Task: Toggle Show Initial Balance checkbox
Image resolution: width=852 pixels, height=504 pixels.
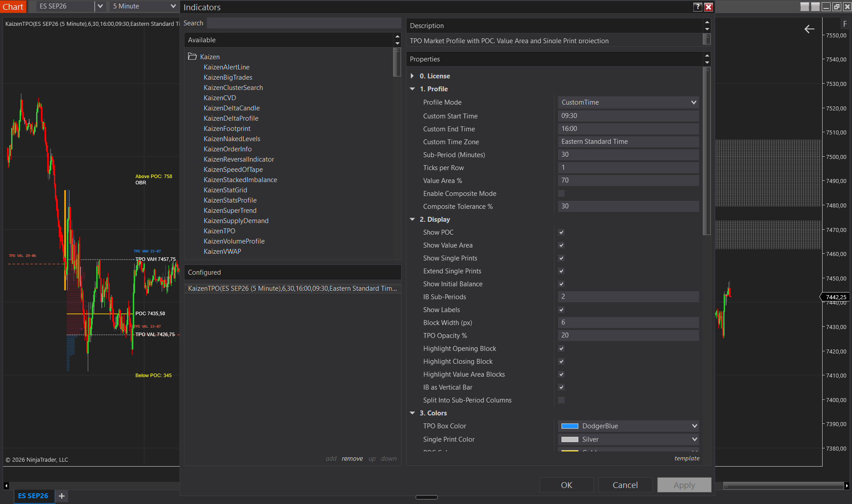Action: 561,284
